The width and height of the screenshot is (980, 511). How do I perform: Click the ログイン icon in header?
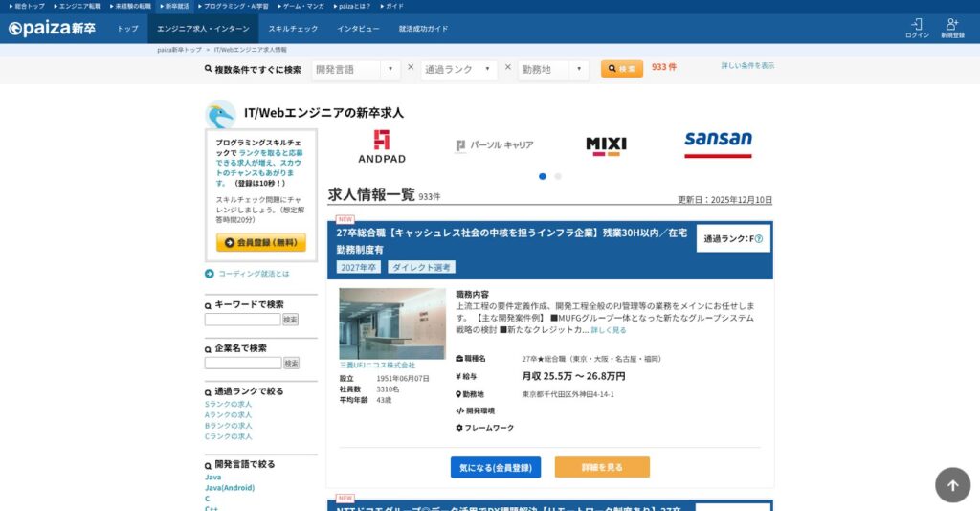click(917, 24)
